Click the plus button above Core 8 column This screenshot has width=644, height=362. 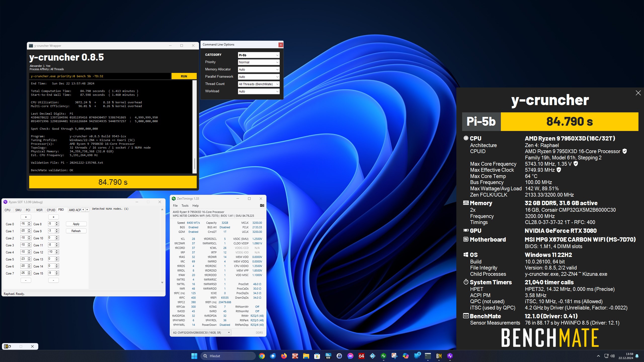coord(54,217)
